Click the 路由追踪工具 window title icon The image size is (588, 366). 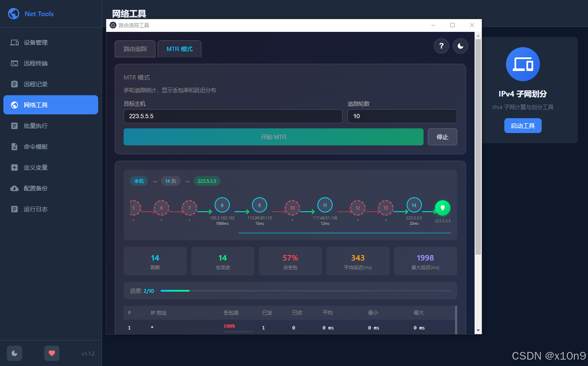(x=113, y=25)
